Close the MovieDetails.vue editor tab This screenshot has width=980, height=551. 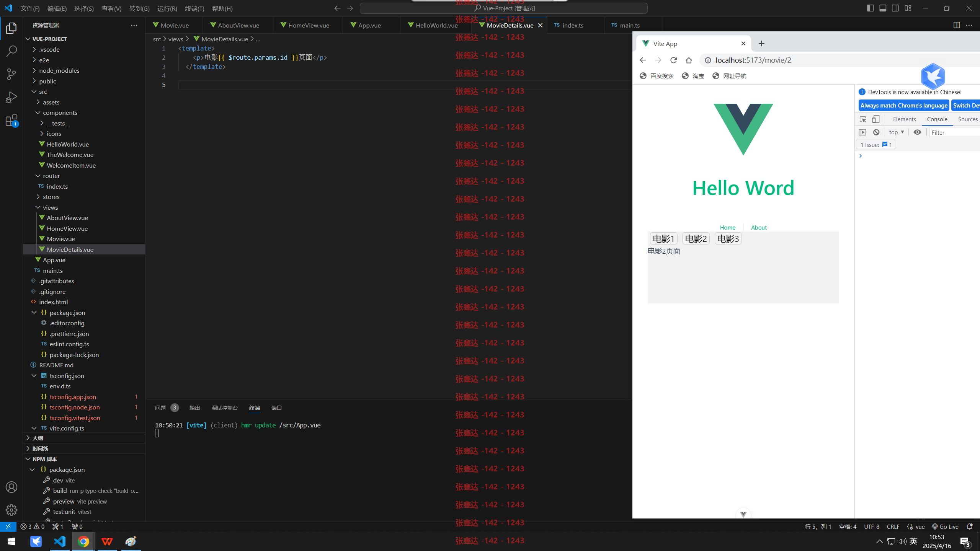[540, 25]
